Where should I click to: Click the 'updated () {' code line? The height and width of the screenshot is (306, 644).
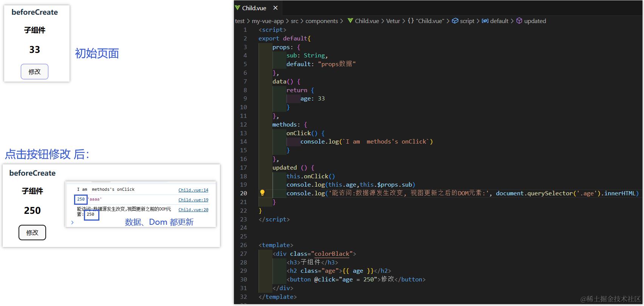tap(293, 168)
